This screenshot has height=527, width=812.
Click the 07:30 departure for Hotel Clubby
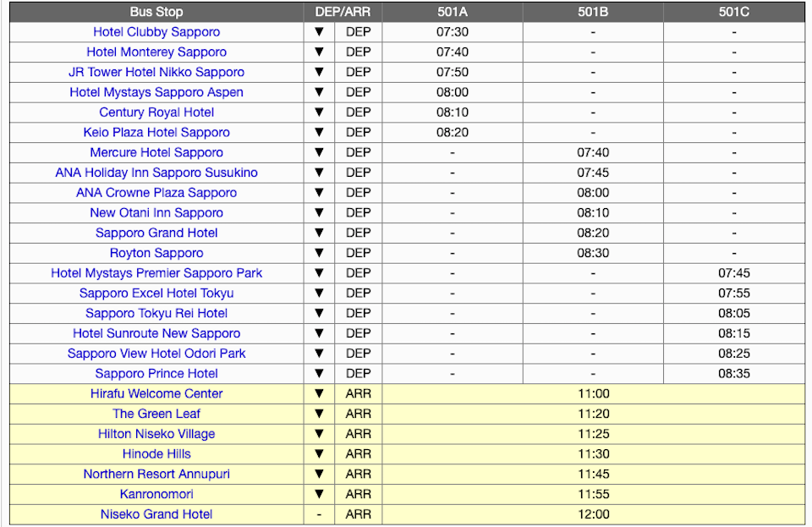pos(453,32)
